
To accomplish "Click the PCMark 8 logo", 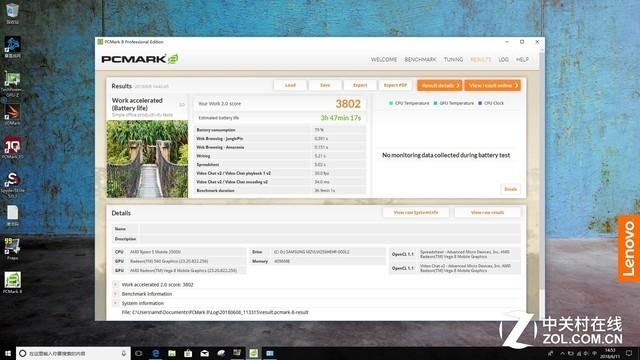I will (140, 59).
